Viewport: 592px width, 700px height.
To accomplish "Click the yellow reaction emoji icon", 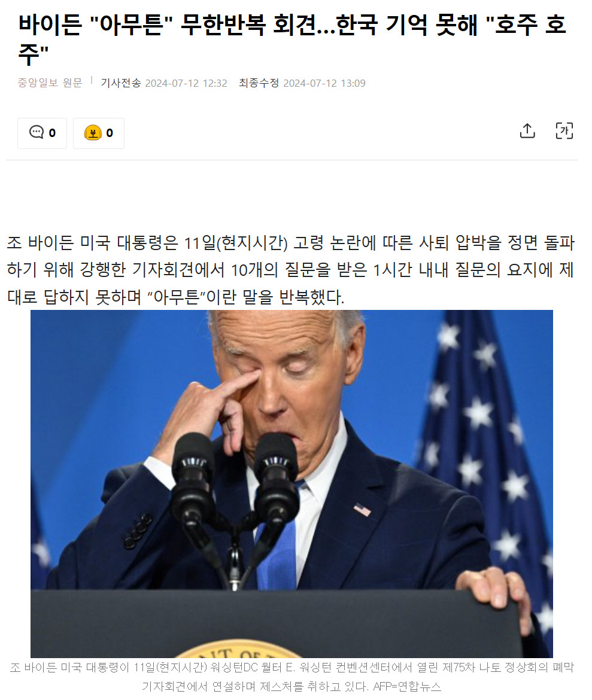I will [x=93, y=133].
